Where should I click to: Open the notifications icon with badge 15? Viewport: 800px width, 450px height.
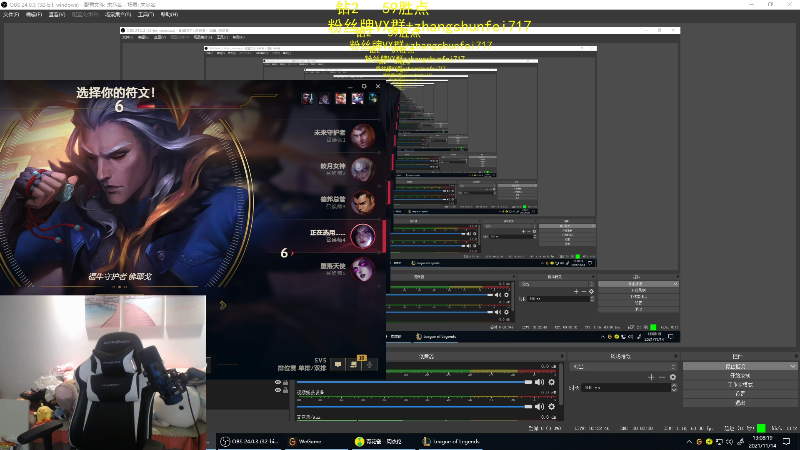(354, 364)
